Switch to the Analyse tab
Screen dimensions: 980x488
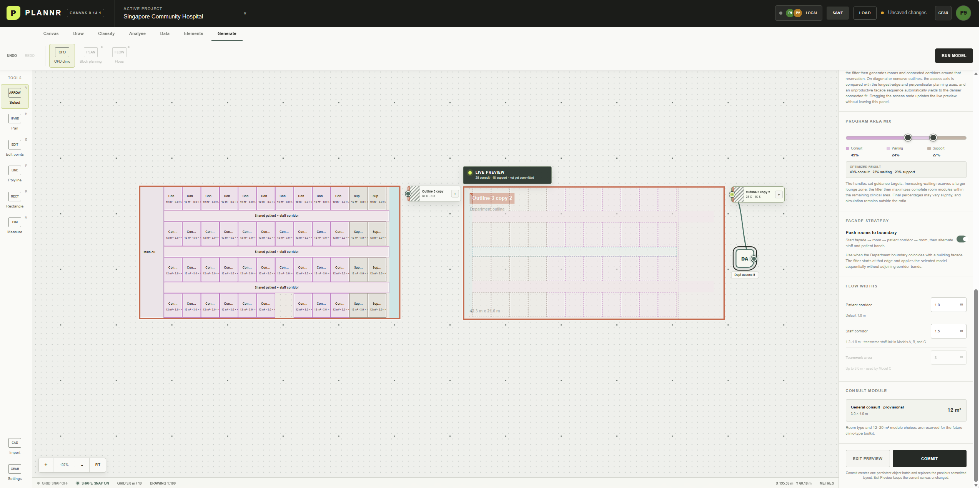point(137,33)
